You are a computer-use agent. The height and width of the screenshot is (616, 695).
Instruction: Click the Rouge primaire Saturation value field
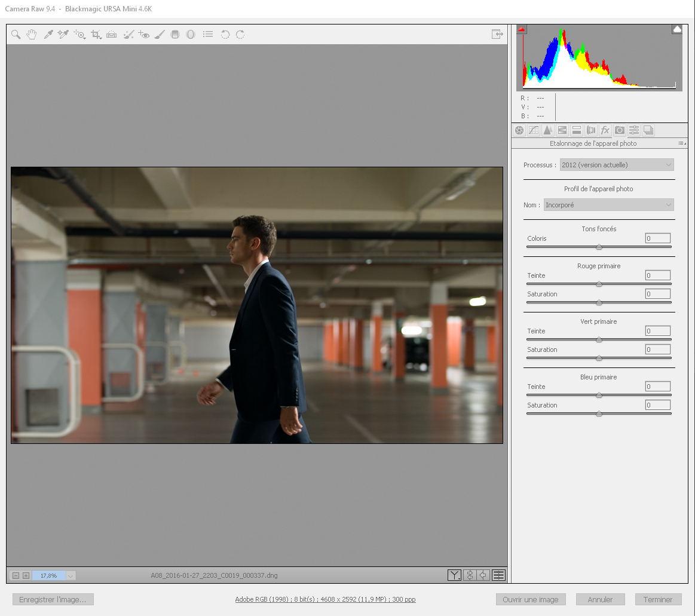pos(658,294)
